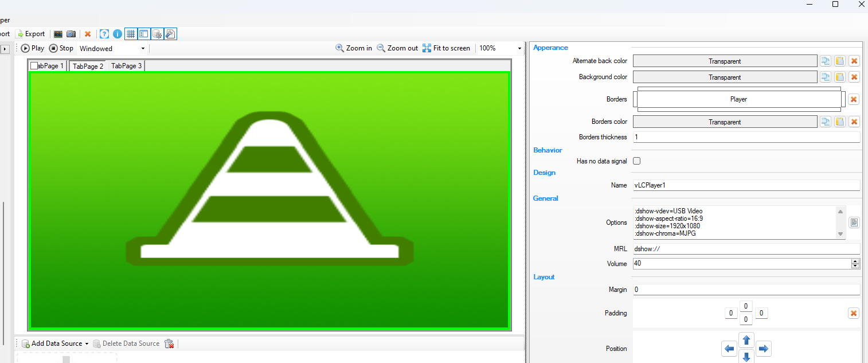
Task: Paste into Borders color
Action: coord(839,122)
